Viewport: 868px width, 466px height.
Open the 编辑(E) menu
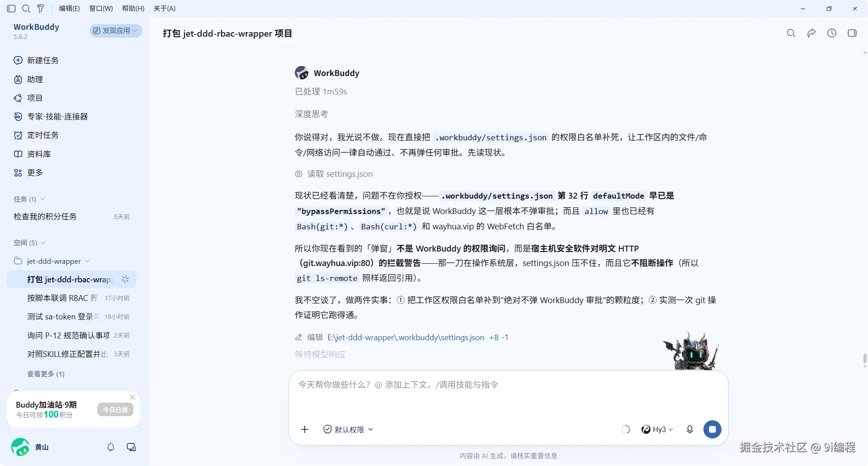69,9
